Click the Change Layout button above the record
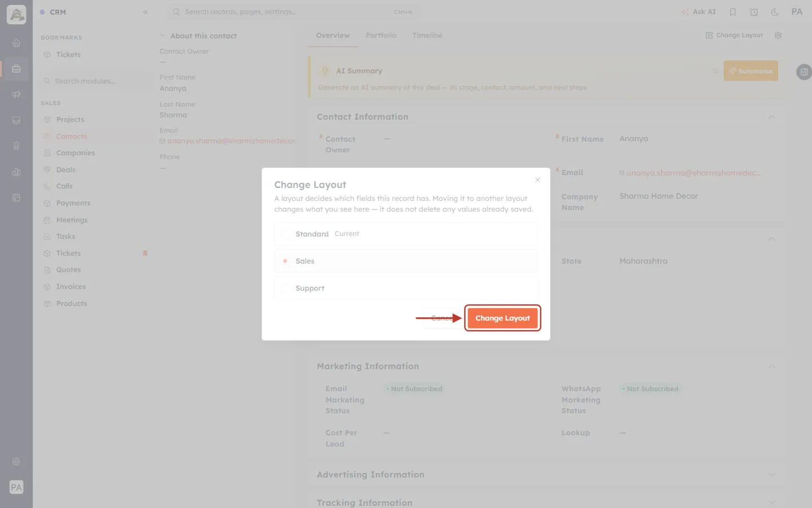 pos(734,35)
